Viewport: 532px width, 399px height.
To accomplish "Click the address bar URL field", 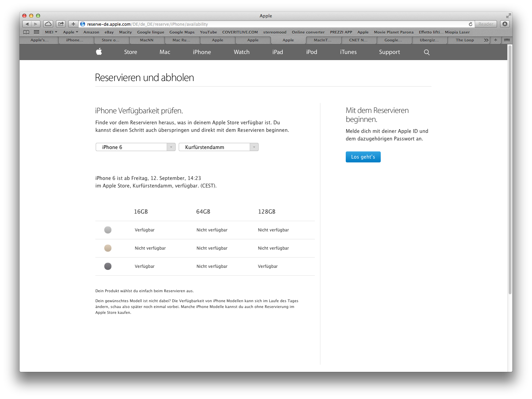I will 276,24.
